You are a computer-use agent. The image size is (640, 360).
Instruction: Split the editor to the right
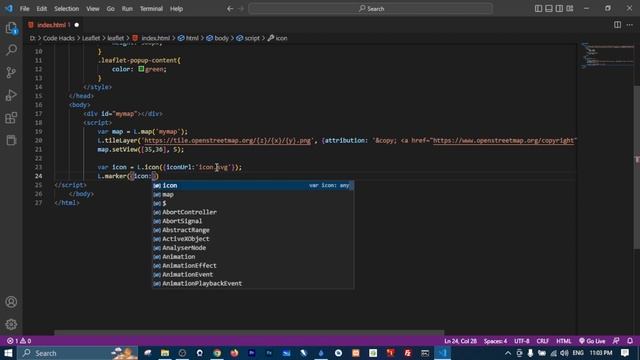point(617,25)
